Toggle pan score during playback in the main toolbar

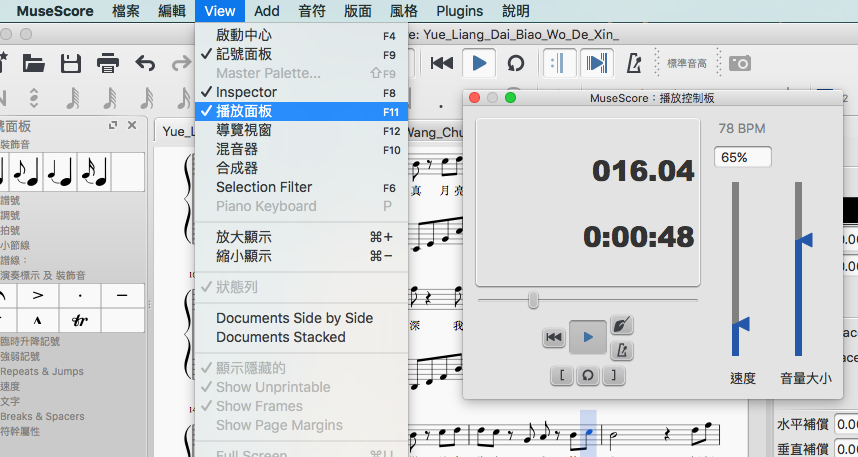(596, 63)
